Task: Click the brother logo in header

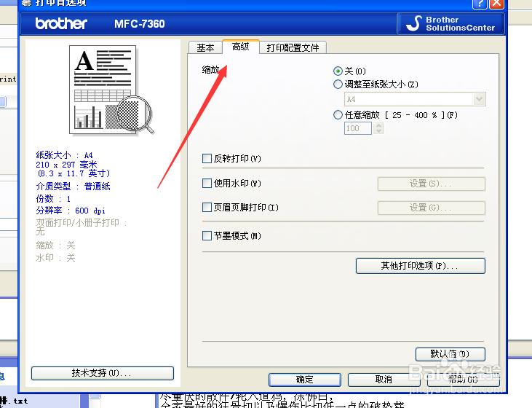Action: coord(61,23)
